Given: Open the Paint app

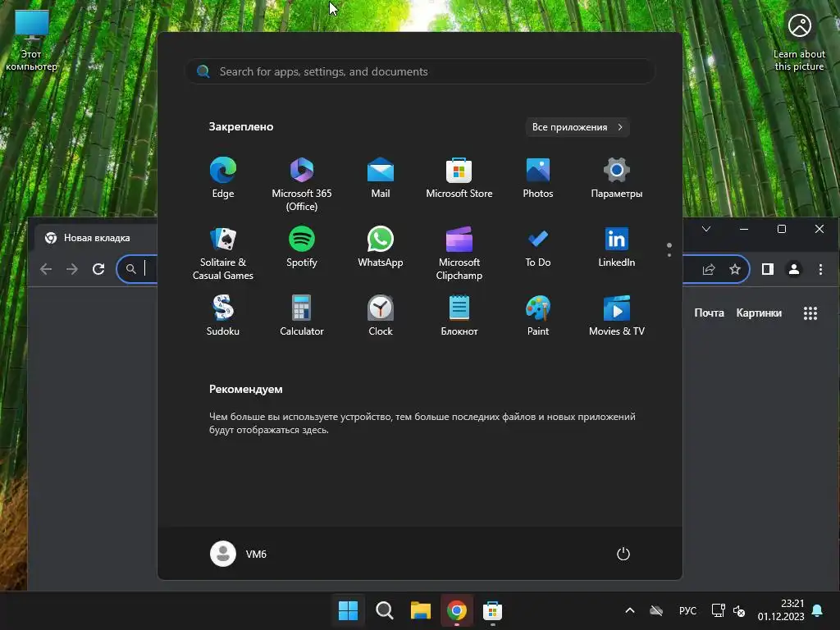Looking at the screenshot, I should (x=538, y=316).
